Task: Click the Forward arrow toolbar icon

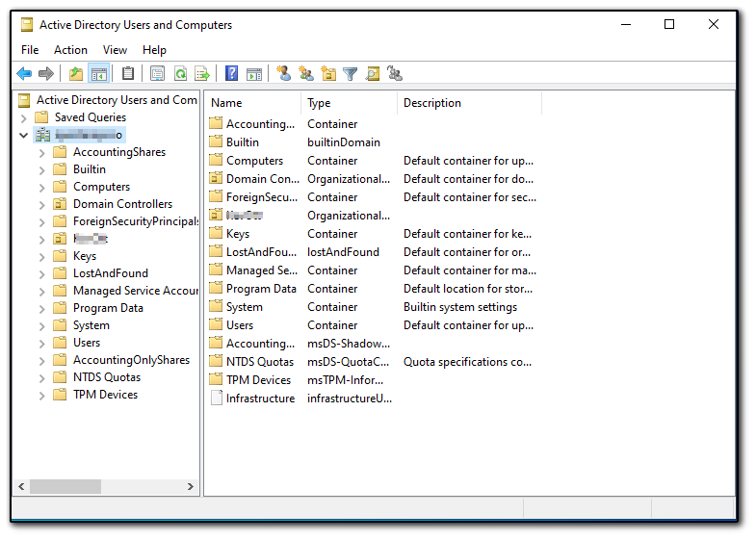Action: click(46, 74)
